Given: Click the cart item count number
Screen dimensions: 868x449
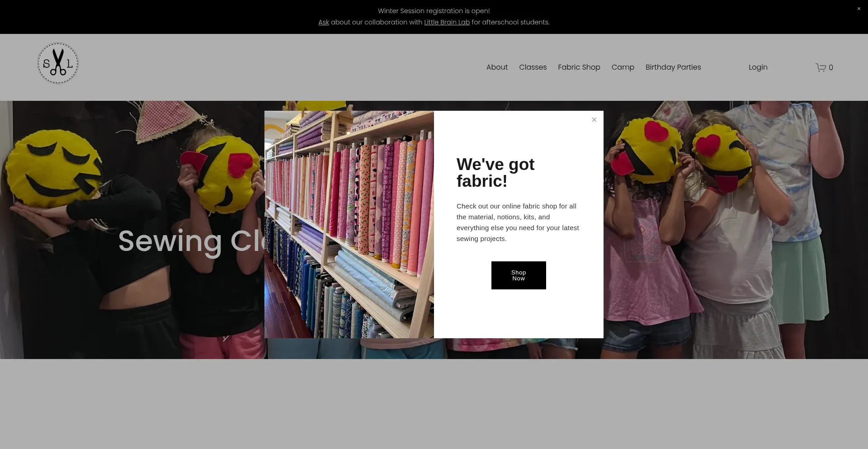Looking at the screenshot, I should point(831,67).
